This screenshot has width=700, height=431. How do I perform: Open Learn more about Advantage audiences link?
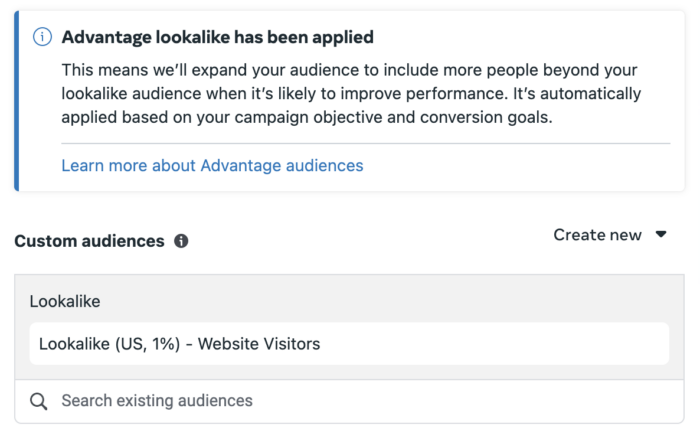(212, 166)
